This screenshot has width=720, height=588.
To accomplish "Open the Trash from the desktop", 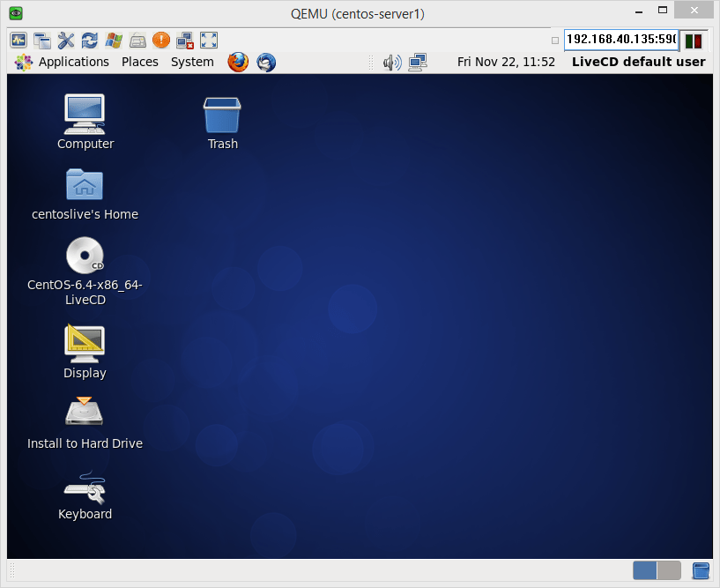I will pyautogui.click(x=222, y=115).
